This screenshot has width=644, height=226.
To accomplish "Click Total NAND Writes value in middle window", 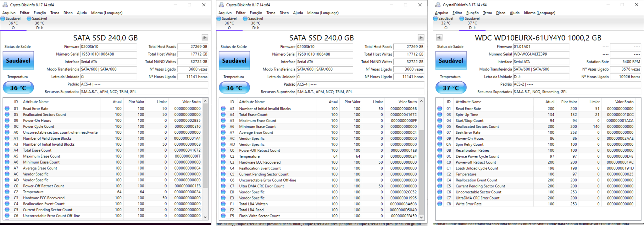I will click(409, 62).
